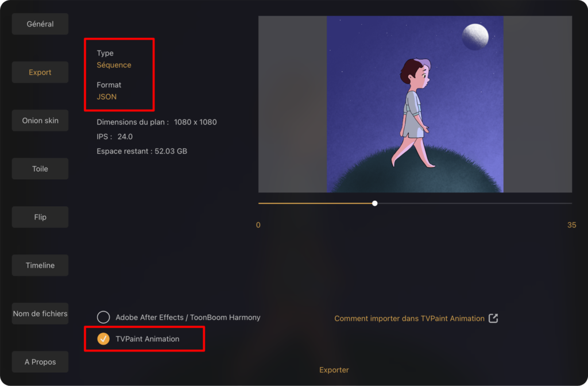Switch to the Onion skin tab
Viewport: 588px width, 386px height.
pyautogui.click(x=40, y=121)
